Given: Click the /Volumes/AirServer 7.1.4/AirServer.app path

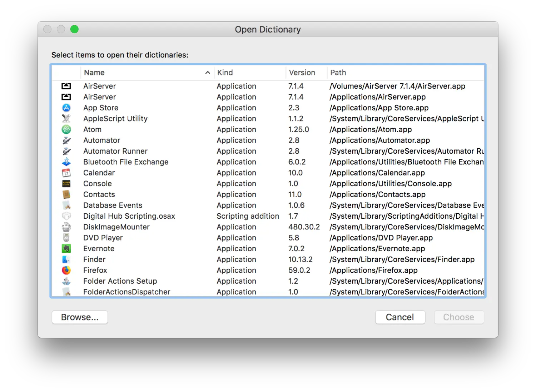Looking at the screenshot, I should point(397,86).
